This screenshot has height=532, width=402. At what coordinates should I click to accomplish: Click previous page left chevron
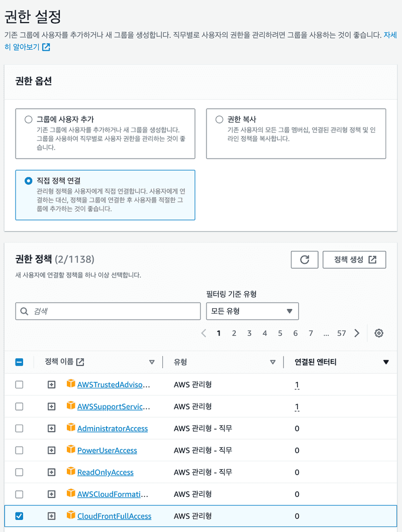[x=204, y=333]
